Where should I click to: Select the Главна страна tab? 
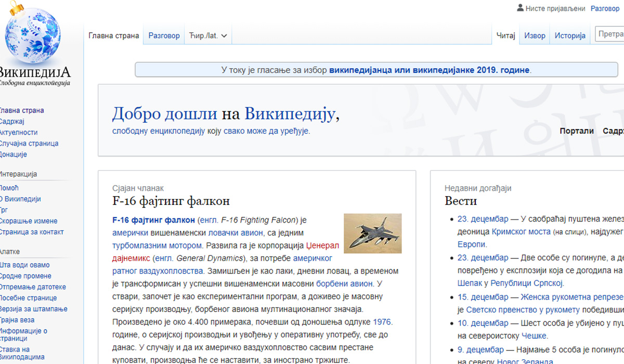114,36
